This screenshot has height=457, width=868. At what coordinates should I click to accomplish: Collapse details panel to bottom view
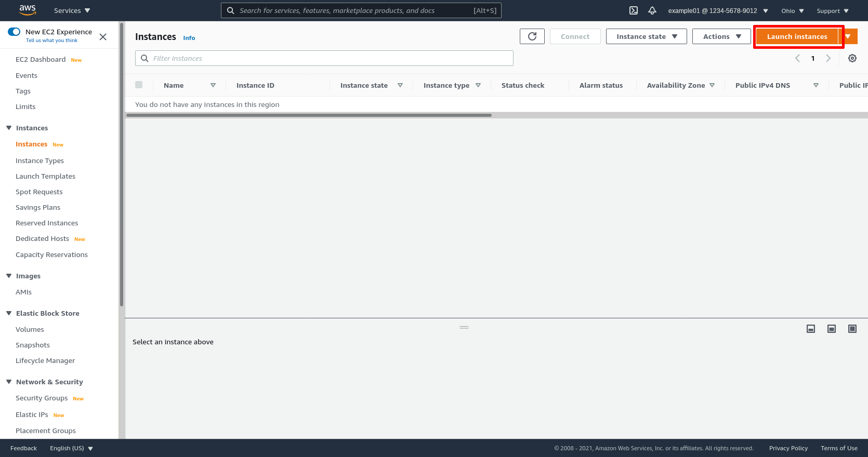(x=811, y=329)
